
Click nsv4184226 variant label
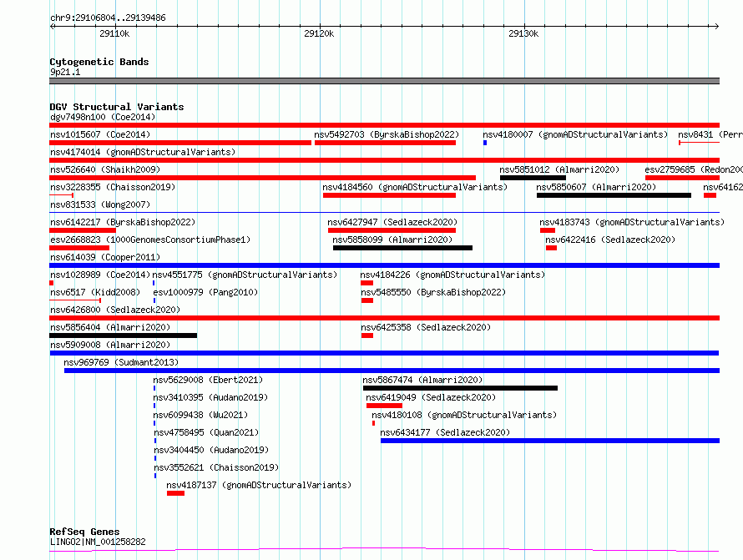[x=452, y=275]
